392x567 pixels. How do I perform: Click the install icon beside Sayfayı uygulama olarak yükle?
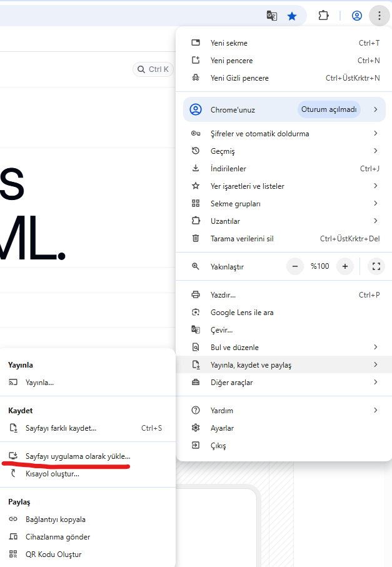pyautogui.click(x=13, y=456)
